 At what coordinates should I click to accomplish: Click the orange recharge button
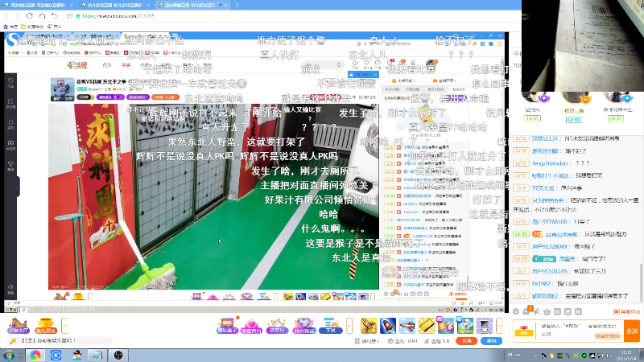(x=467, y=340)
